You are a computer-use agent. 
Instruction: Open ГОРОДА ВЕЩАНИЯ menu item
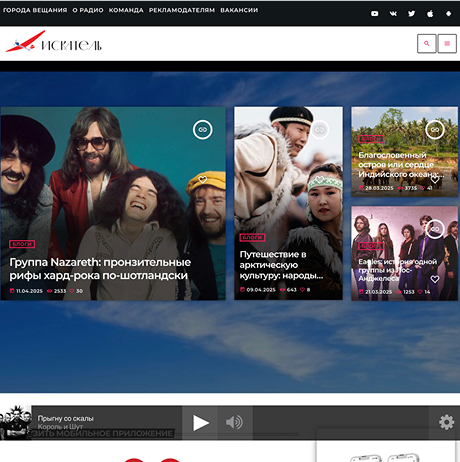click(35, 10)
